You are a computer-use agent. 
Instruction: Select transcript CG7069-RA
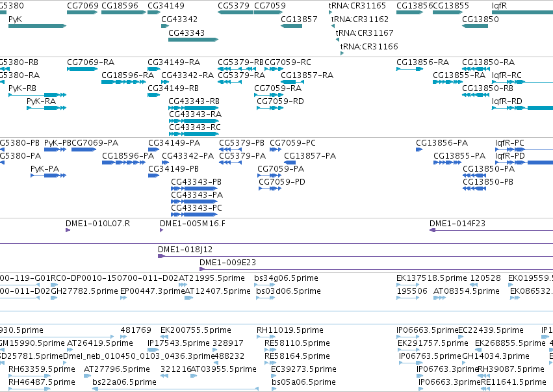82,69
